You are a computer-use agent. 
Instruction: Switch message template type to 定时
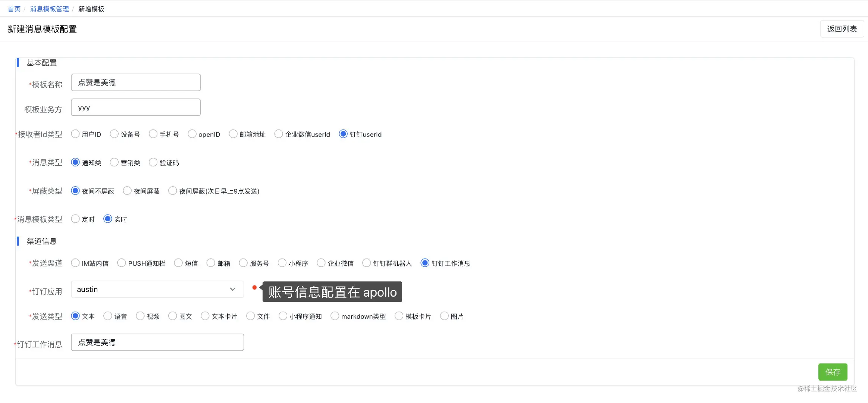tap(75, 219)
